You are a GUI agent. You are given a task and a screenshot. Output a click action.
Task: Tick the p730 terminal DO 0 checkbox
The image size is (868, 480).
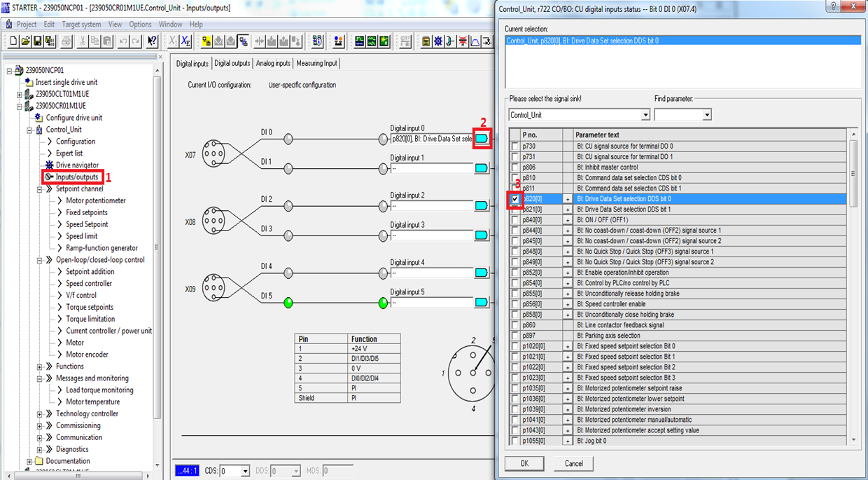click(515, 146)
